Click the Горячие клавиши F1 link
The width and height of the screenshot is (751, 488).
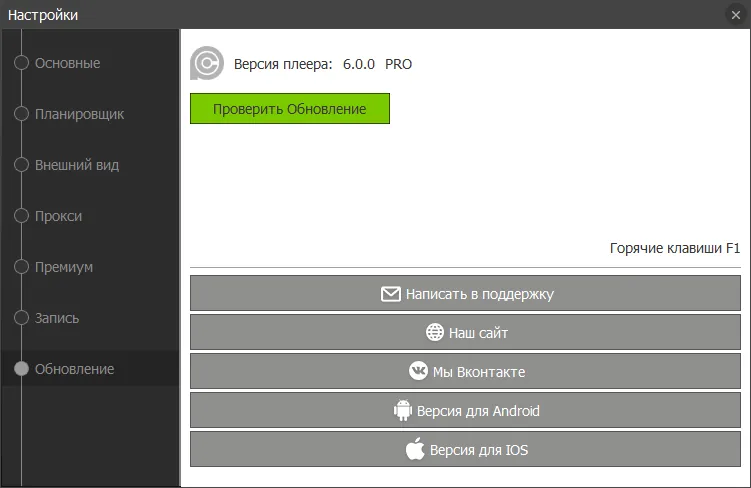[675, 248]
